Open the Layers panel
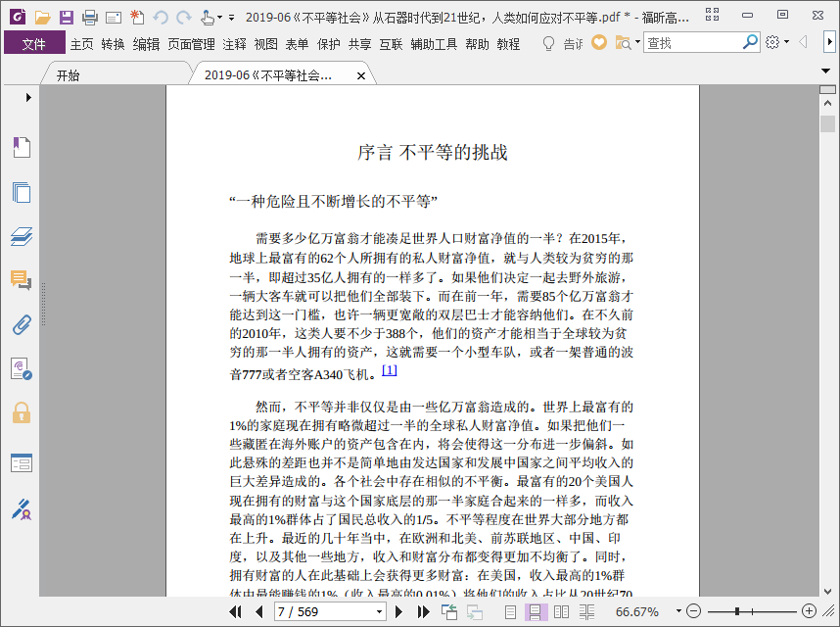The width and height of the screenshot is (840, 627). pos(22,236)
